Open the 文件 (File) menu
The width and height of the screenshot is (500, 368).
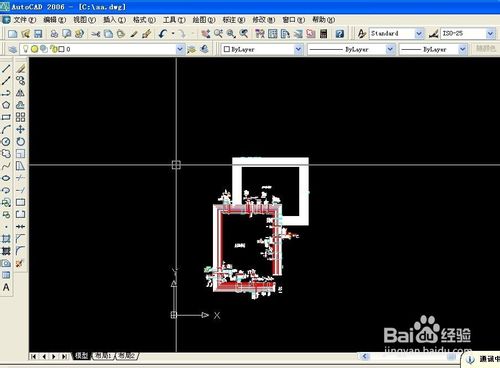click(x=24, y=20)
